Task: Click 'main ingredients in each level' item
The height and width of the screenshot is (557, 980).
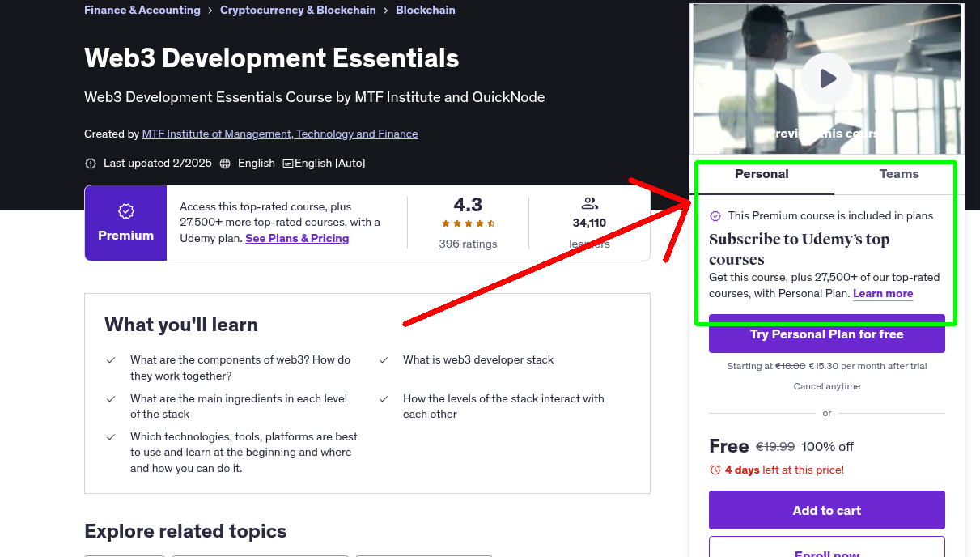Action: pyautogui.click(x=239, y=406)
